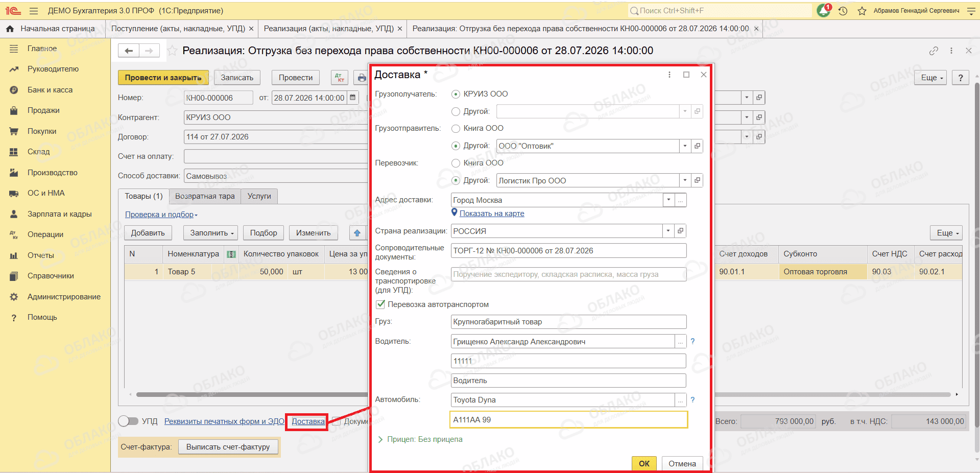The width and height of the screenshot is (980, 473).
Task: Open the Реквизиты печатных форм и ЭДО link
Action: tap(224, 421)
